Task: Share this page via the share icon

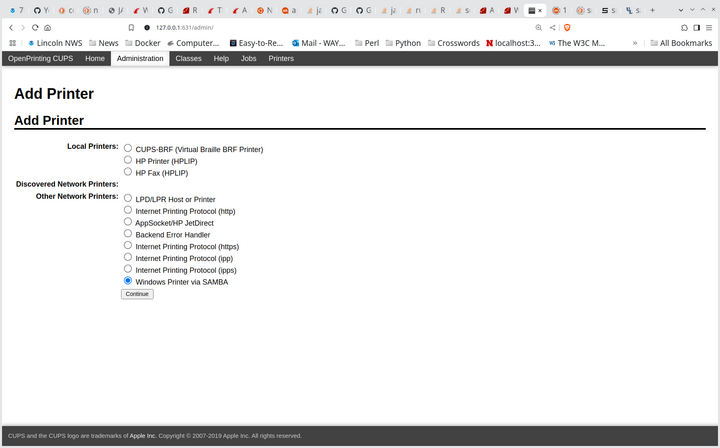Action: coord(552,28)
